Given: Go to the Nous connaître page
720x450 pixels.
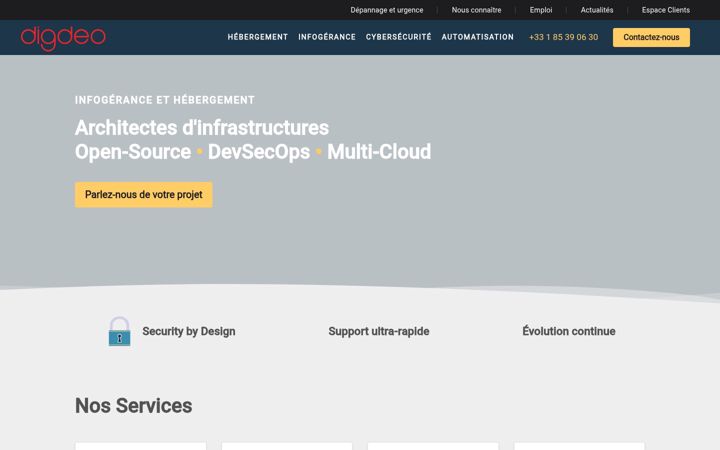Looking at the screenshot, I should click(476, 10).
